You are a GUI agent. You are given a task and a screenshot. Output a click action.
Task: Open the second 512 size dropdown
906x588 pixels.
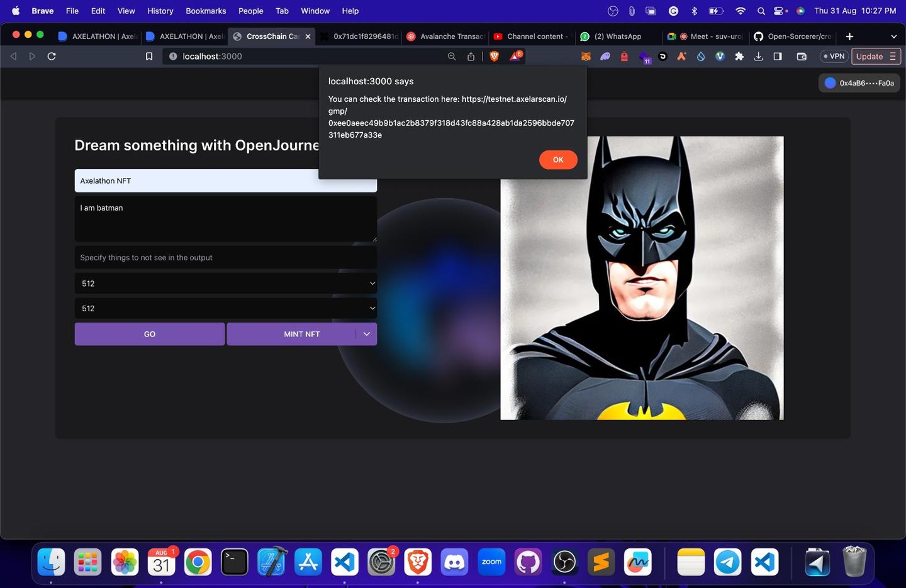(x=226, y=308)
